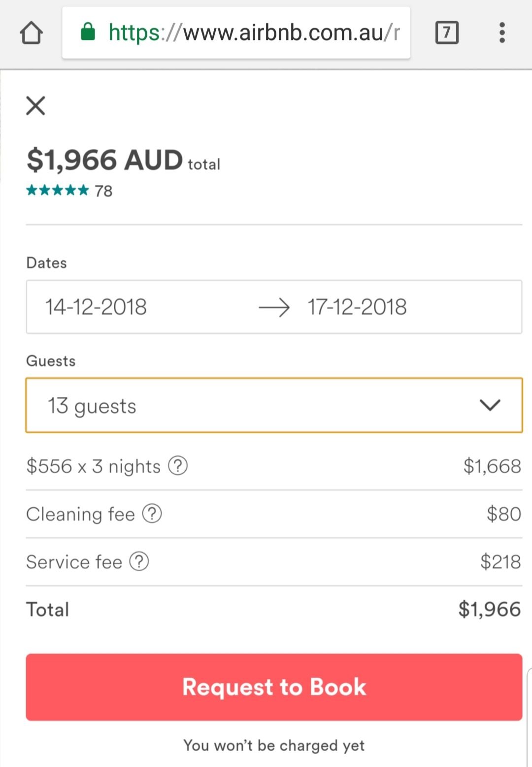Expand the 13 guests dropdown
532x767 pixels.
tap(274, 405)
